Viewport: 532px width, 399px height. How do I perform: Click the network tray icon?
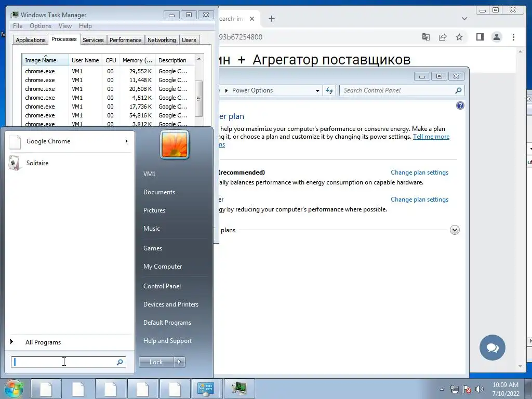click(454, 389)
